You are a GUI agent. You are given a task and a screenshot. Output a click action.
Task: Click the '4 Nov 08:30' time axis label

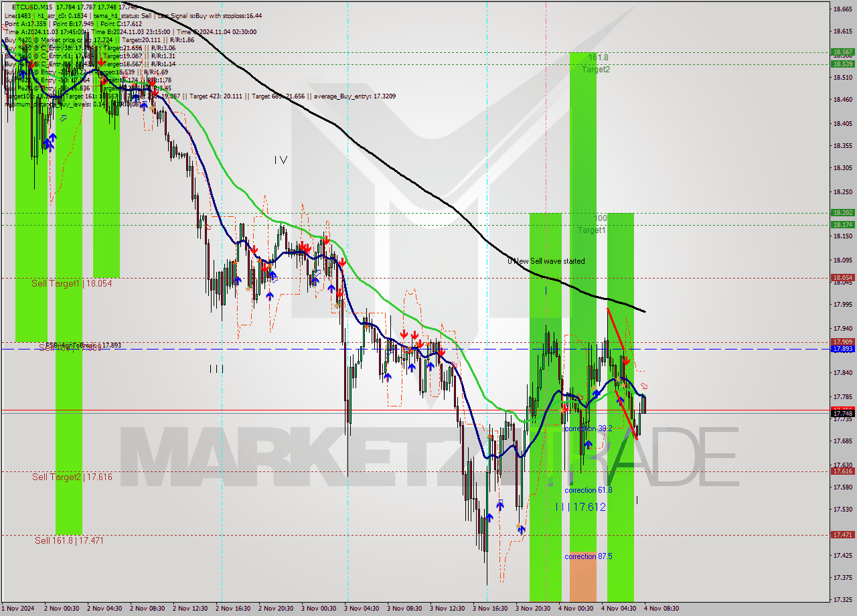pos(661,609)
